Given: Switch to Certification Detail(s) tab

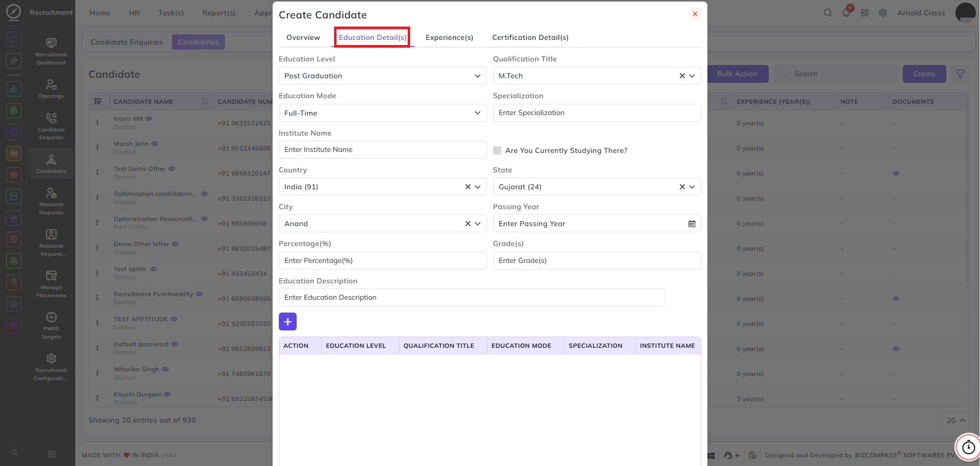Looking at the screenshot, I should [x=530, y=37].
